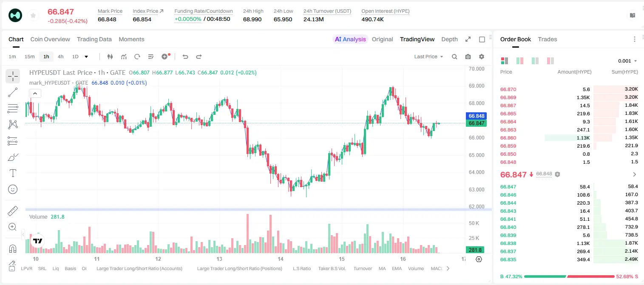The height and width of the screenshot is (285, 644).
Task: Toggle the magnet snap mode
Action: pyautogui.click(x=13, y=248)
